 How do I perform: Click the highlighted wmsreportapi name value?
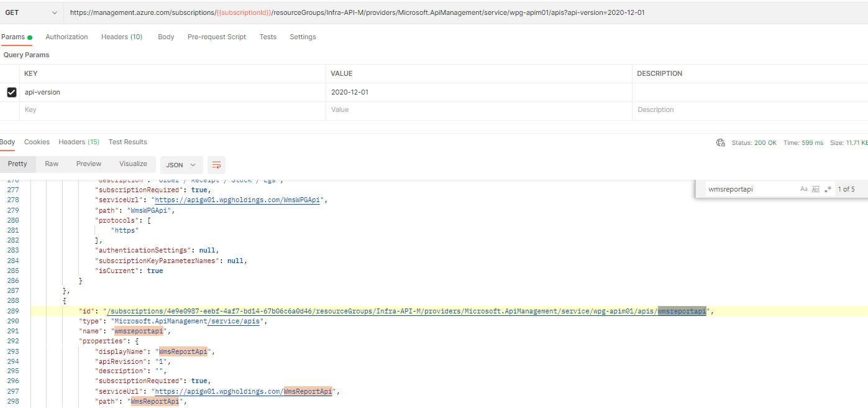[x=139, y=331]
